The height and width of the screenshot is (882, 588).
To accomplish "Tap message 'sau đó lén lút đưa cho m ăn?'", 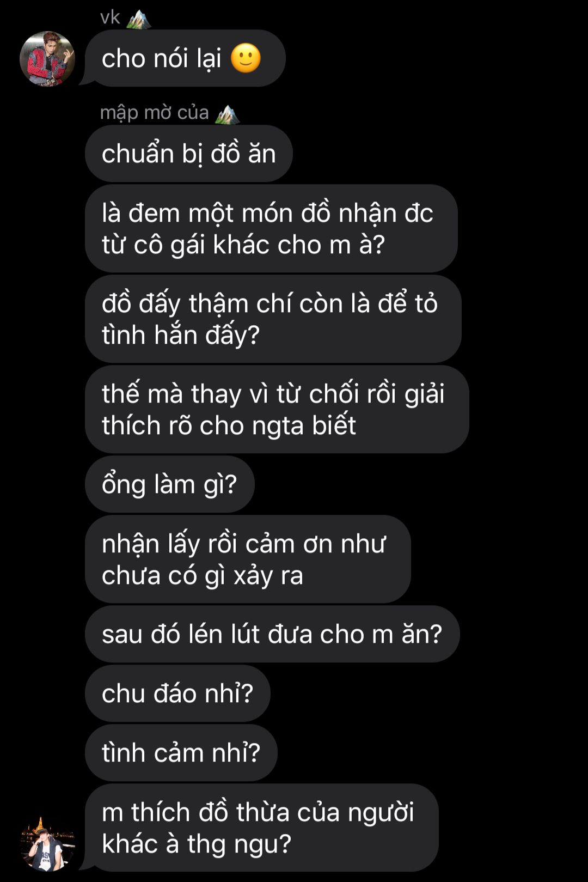I will click(272, 635).
